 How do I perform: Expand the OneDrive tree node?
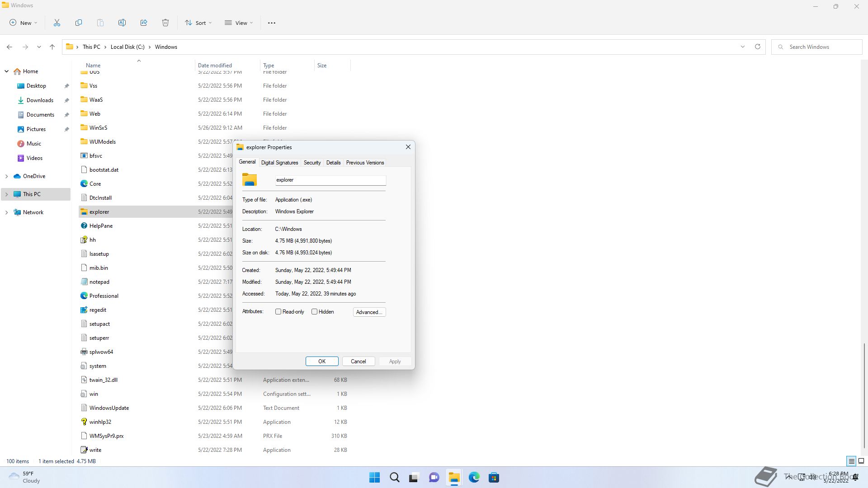6,176
